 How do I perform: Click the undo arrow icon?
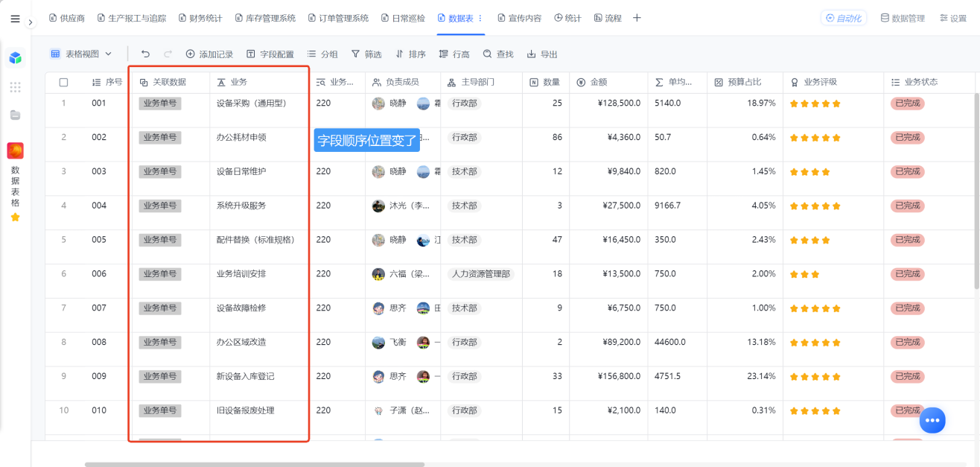click(x=145, y=54)
